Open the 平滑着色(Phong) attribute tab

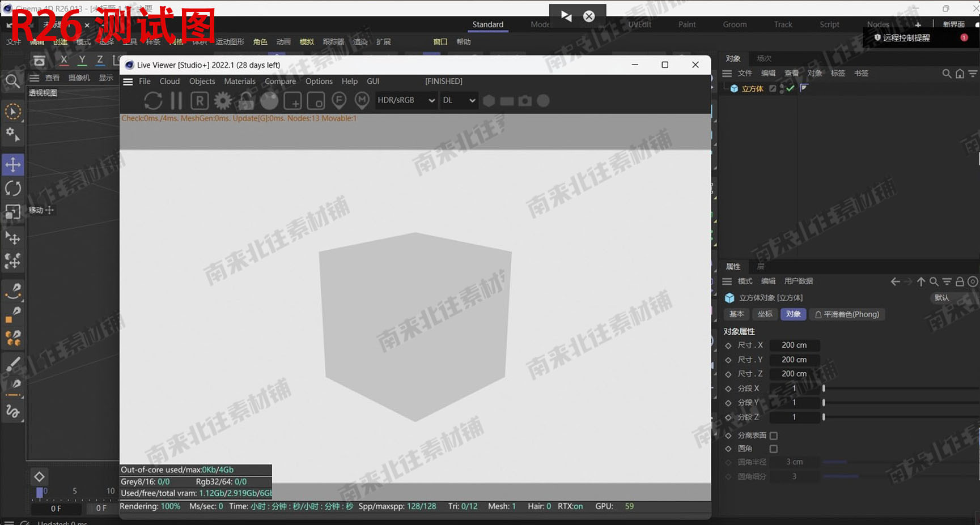point(847,314)
